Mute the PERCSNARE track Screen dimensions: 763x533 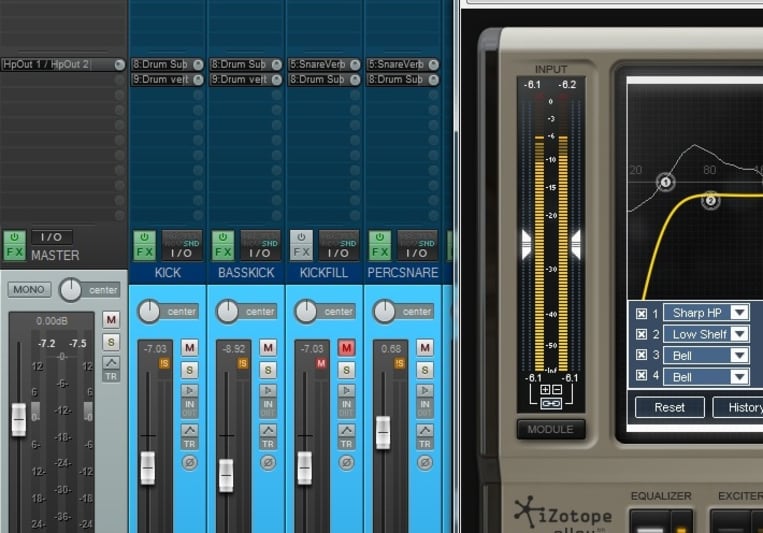[x=424, y=348]
